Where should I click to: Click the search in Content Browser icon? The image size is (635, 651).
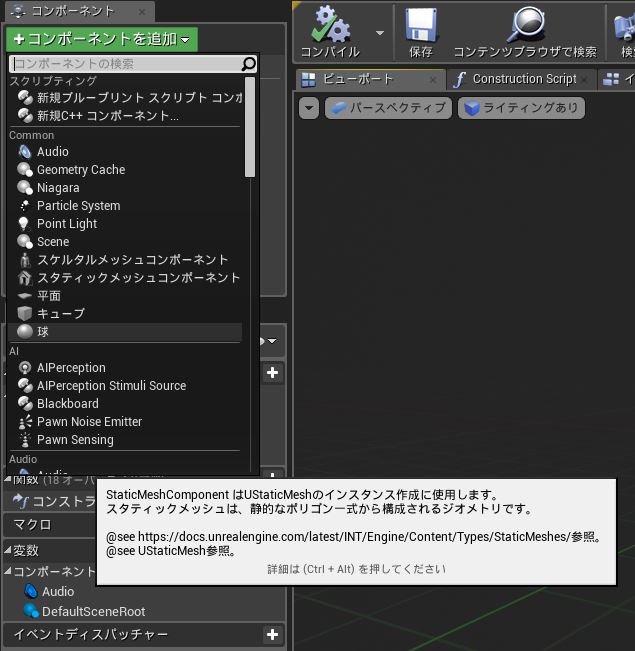[x=526, y=24]
